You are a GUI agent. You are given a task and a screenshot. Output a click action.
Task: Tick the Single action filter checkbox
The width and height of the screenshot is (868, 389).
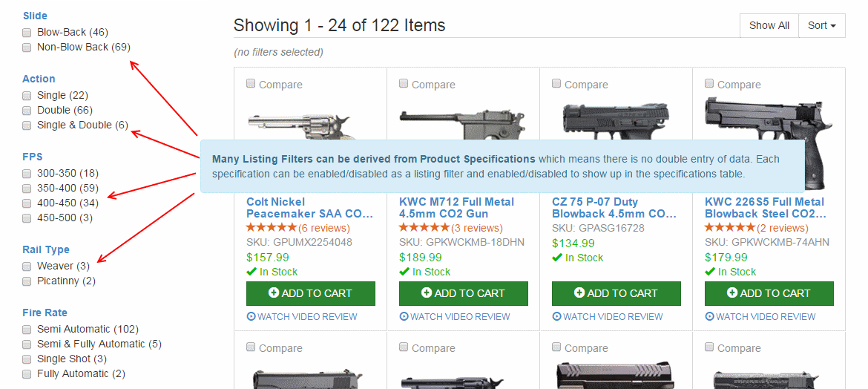click(27, 96)
